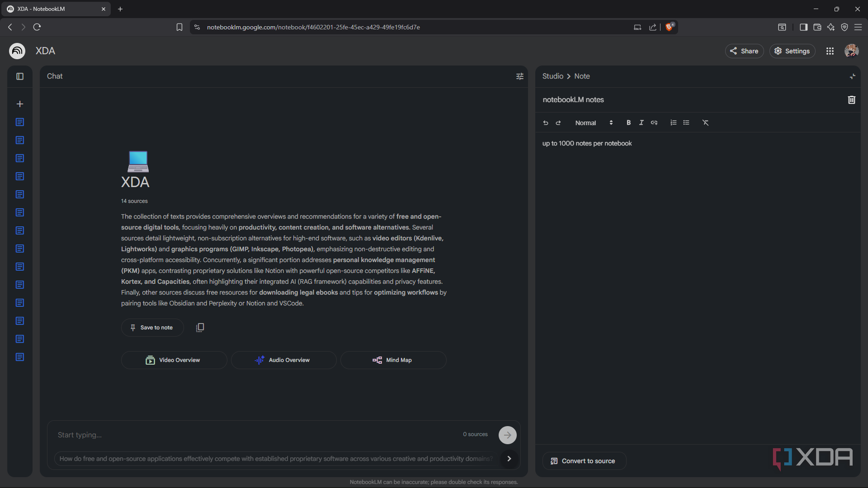The height and width of the screenshot is (488, 868).
Task: Open Leo AI assistant icon
Action: [830, 27]
